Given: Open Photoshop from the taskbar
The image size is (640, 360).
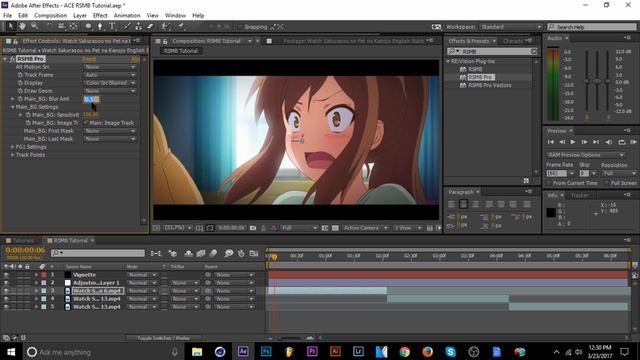Looking at the screenshot, I should click(266, 351).
